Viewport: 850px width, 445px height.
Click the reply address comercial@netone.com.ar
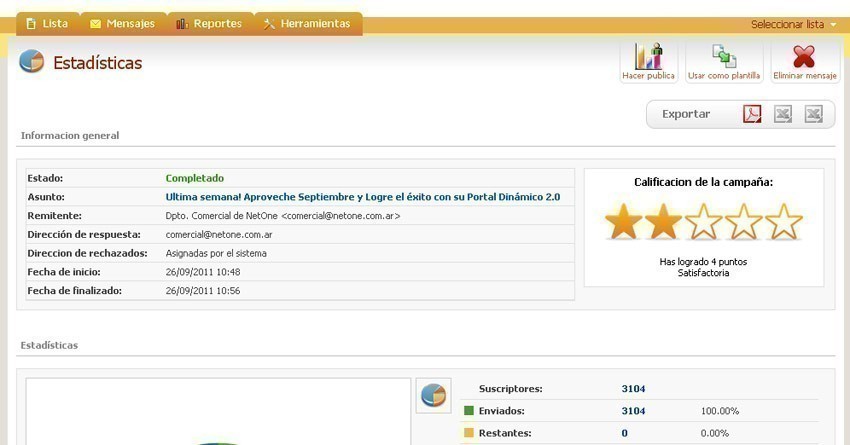(219, 235)
